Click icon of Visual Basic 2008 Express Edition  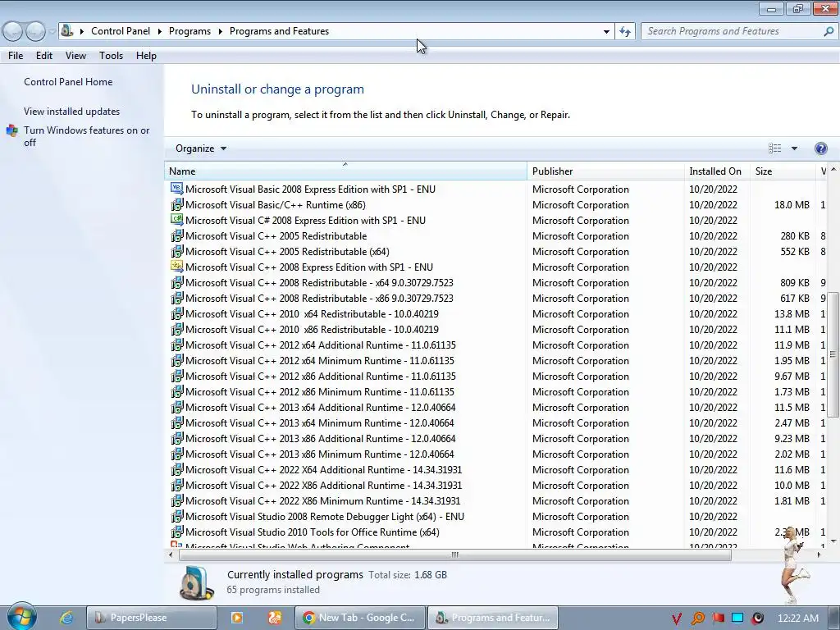click(x=176, y=189)
